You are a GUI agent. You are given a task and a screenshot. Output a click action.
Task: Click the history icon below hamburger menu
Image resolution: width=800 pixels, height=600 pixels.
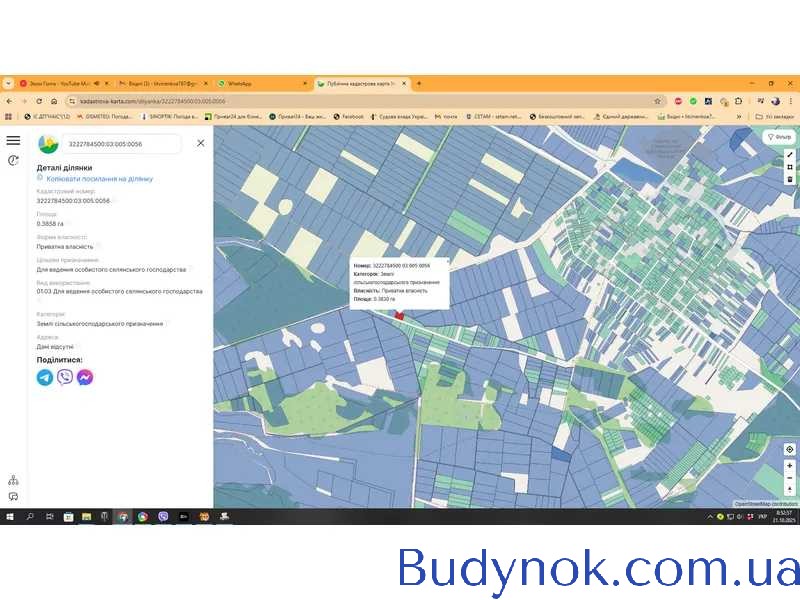tap(13, 160)
